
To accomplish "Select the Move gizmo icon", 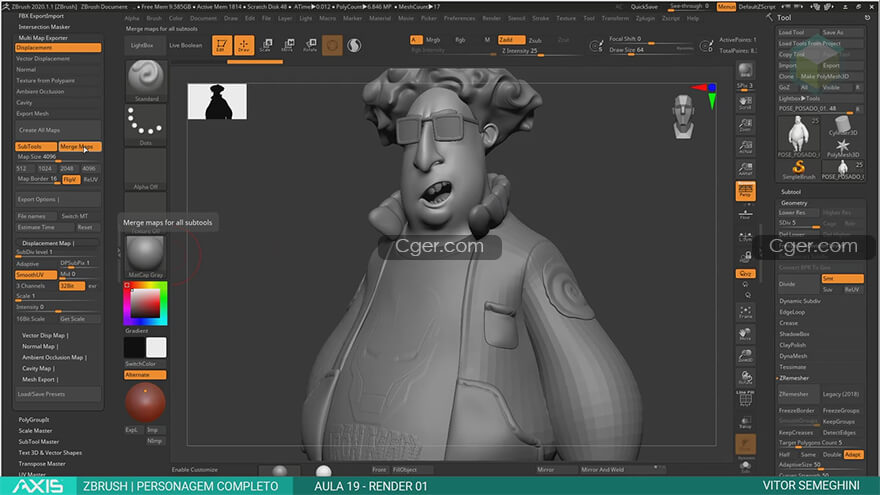I will click(288, 45).
